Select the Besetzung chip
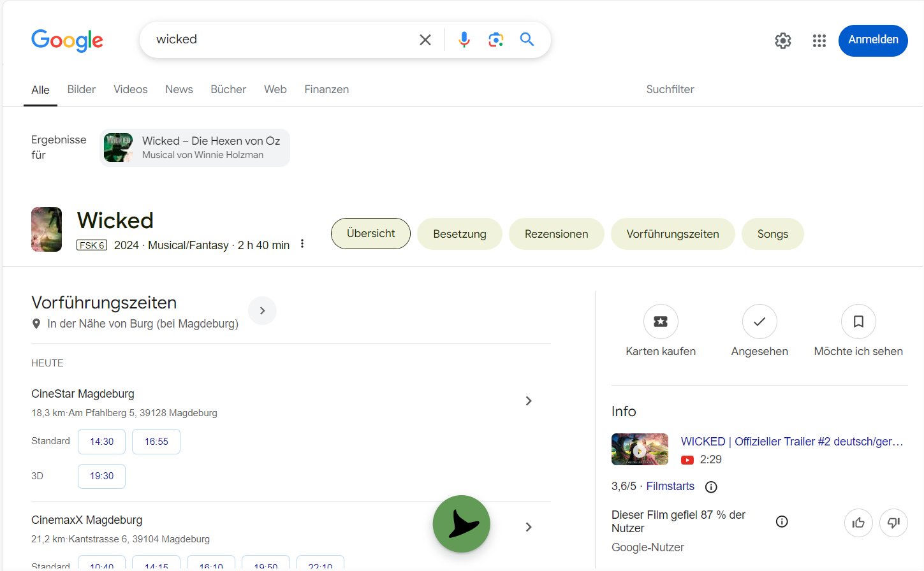The height and width of the screenshot is (571, 924). [x=460, y=234]
